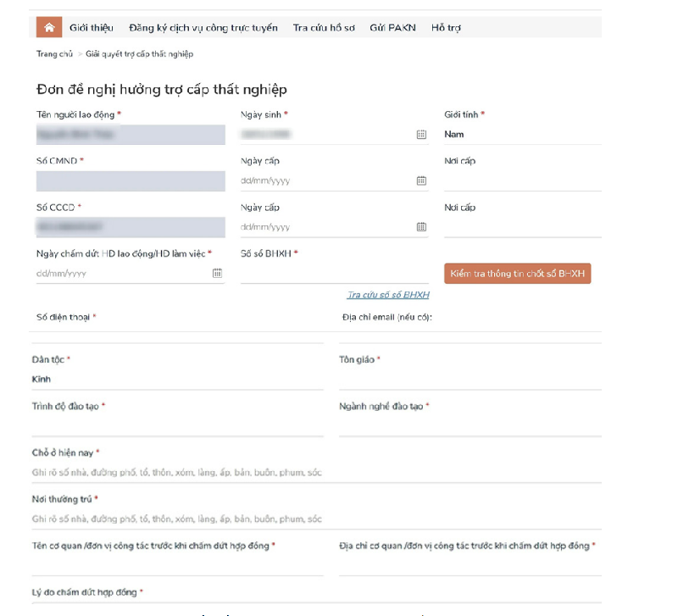
Task: Open calendar icon for Số CMND Ngày cấp
Action: click(x=421, y=180)
